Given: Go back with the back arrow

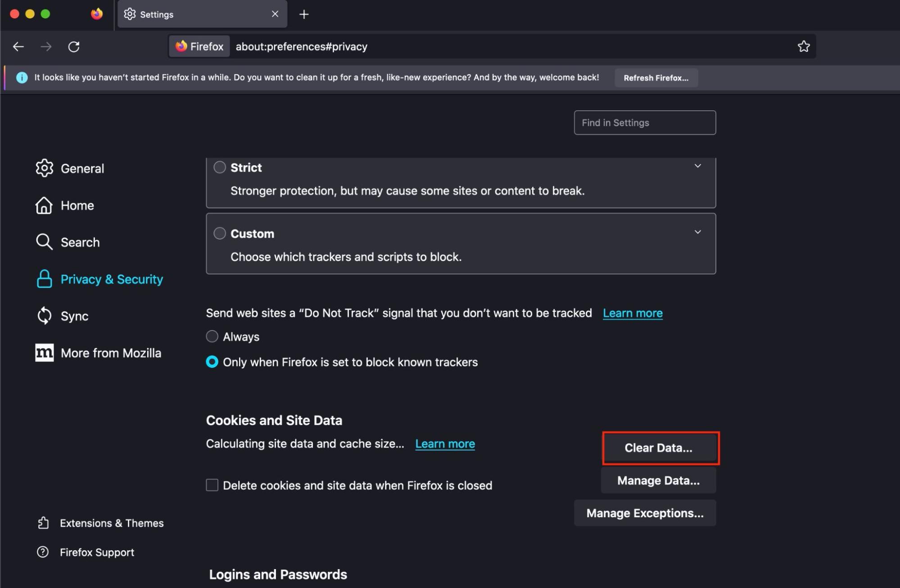Looking at the screenshot, I should (18, 46).
